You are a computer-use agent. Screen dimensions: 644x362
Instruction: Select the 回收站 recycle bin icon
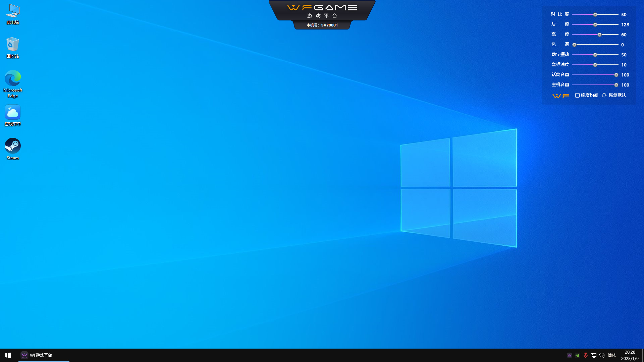coord(13,48)
